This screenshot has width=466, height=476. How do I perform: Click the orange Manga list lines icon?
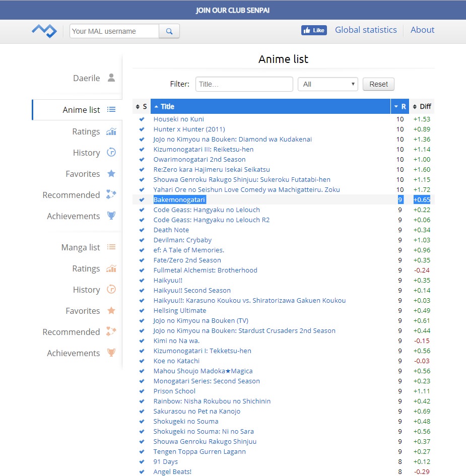(111, 247)
